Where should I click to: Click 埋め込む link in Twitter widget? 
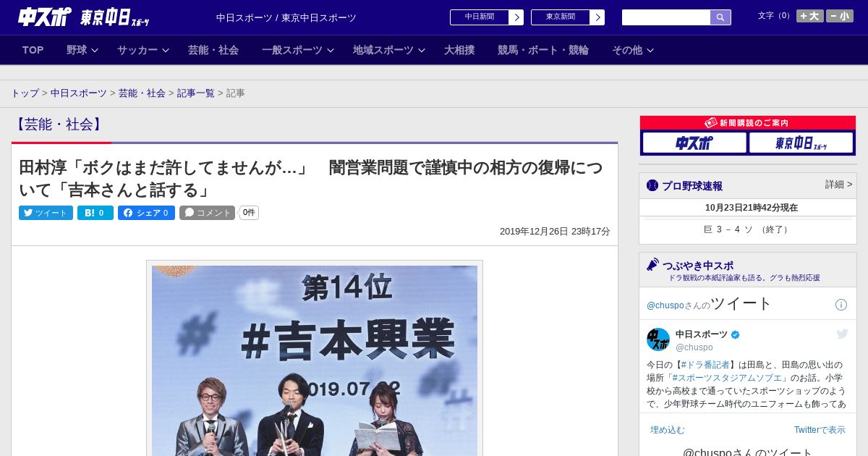point(667,430)
